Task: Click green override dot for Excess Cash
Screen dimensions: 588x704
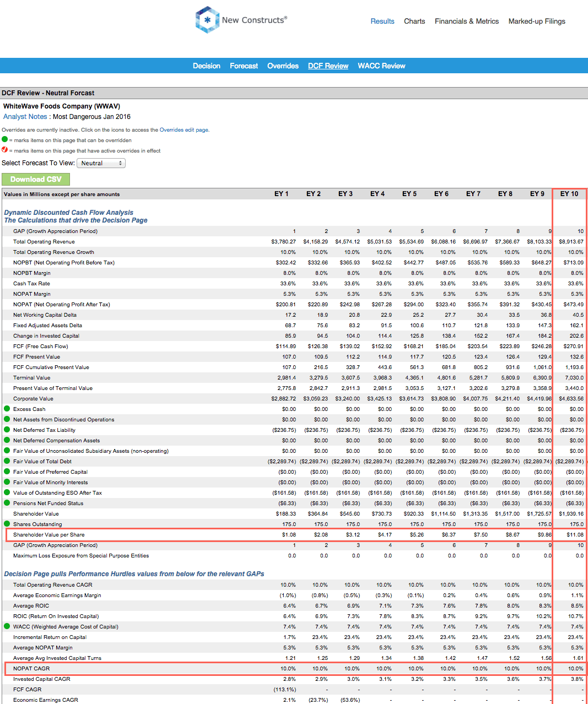Action: click(x=7, y=409)
